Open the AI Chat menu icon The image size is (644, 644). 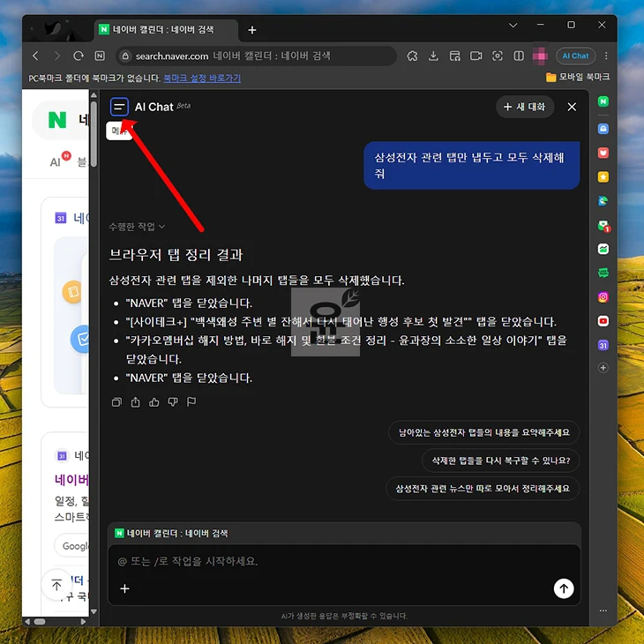119,108
